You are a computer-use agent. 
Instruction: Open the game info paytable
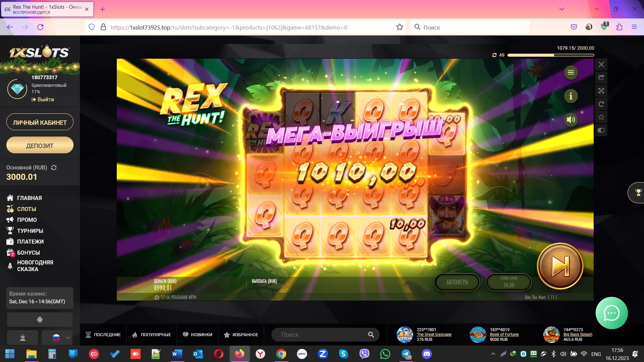click(571, 96)
